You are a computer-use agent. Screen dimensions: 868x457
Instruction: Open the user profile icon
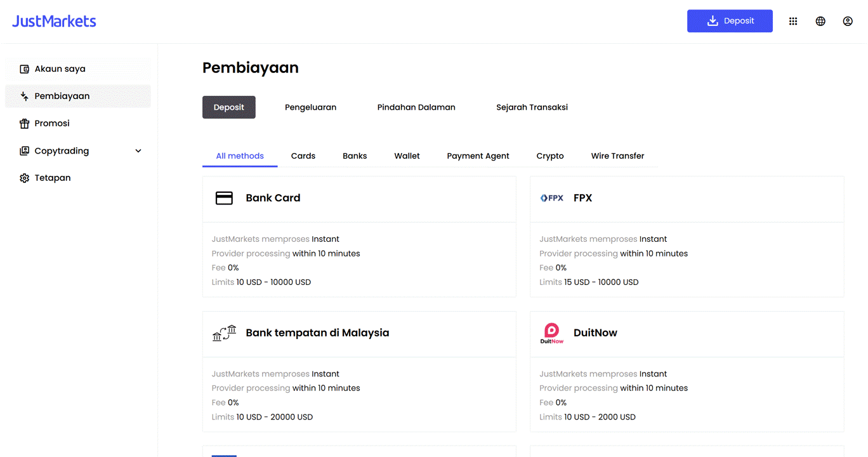point(848,21)
